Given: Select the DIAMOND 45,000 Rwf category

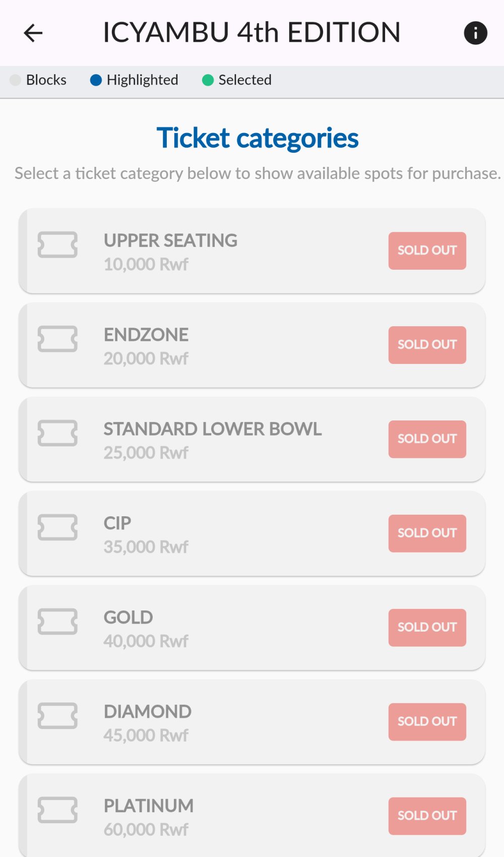Looking at the screenshot, I should [x=252, y=722].
